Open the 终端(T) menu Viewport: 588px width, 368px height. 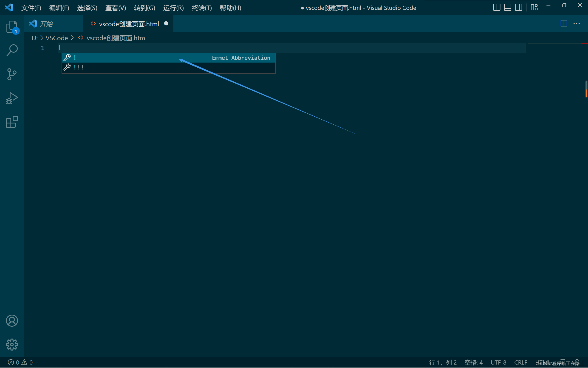tap(202, 8)
